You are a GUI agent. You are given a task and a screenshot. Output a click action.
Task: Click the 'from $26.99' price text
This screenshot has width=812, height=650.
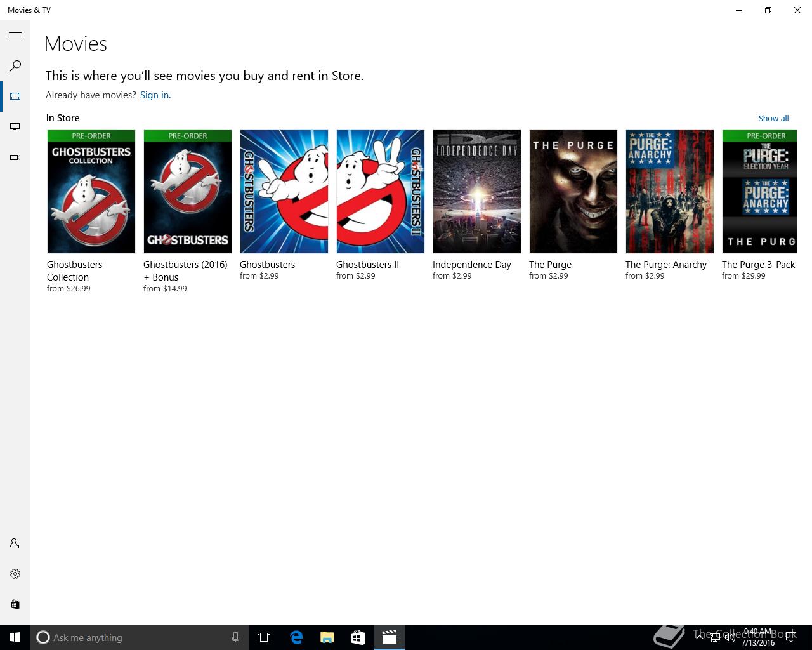tap(69, 289)
